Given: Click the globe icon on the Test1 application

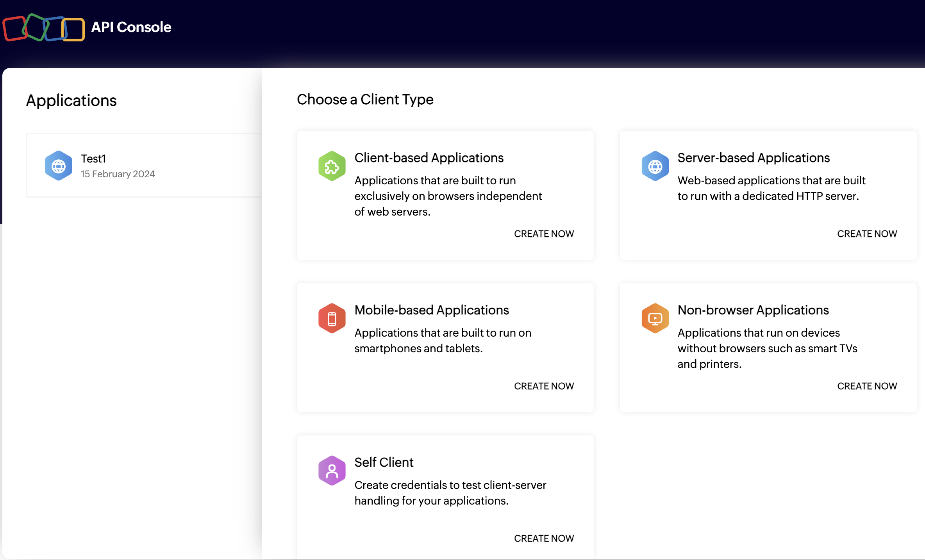Looking at the screenshot, I should pos(59,165).
